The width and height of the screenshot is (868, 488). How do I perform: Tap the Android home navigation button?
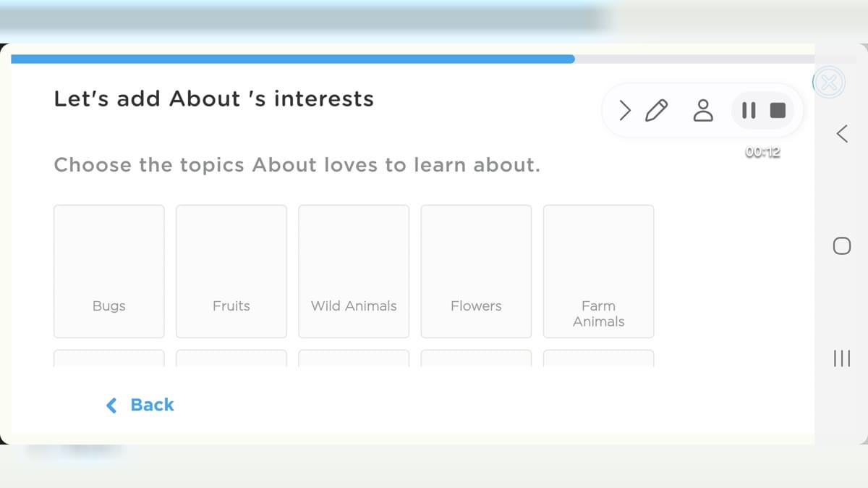click(x=842, y=246)
